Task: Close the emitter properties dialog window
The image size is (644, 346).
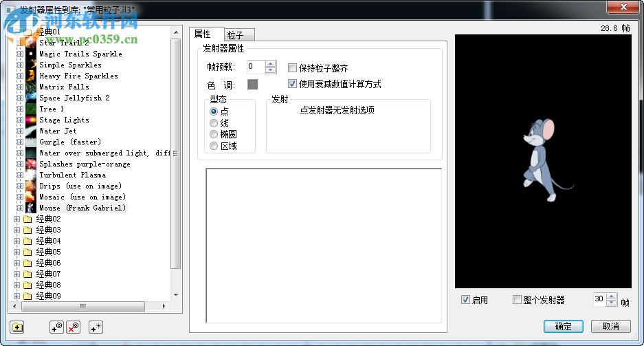Action: point(623,7)
